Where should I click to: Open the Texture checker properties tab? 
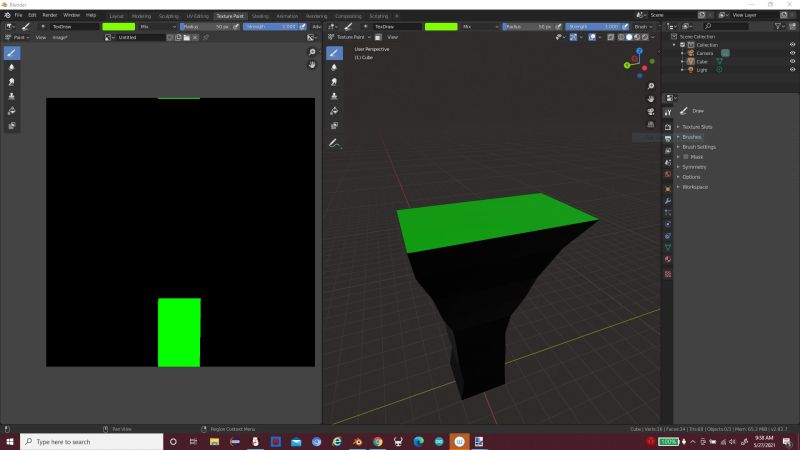point(667,274)
